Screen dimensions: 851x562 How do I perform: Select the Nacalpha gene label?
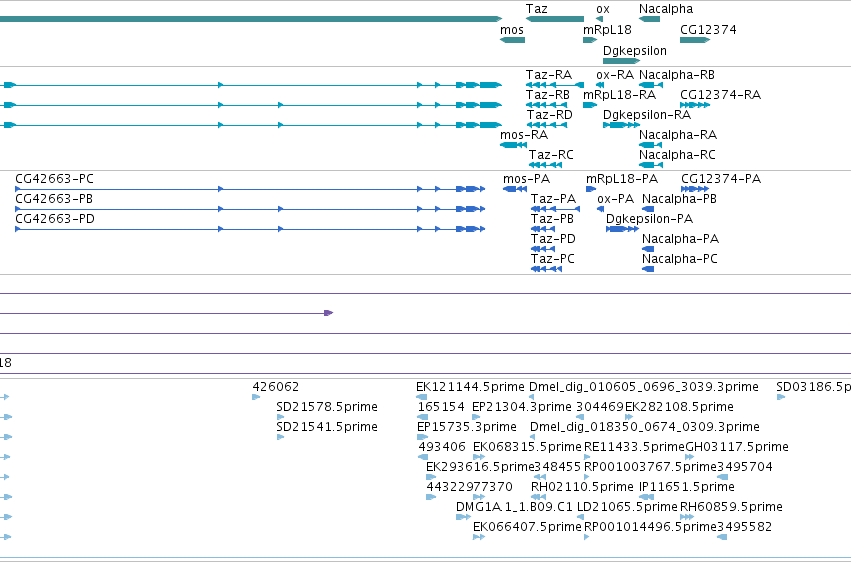(666, 9)
